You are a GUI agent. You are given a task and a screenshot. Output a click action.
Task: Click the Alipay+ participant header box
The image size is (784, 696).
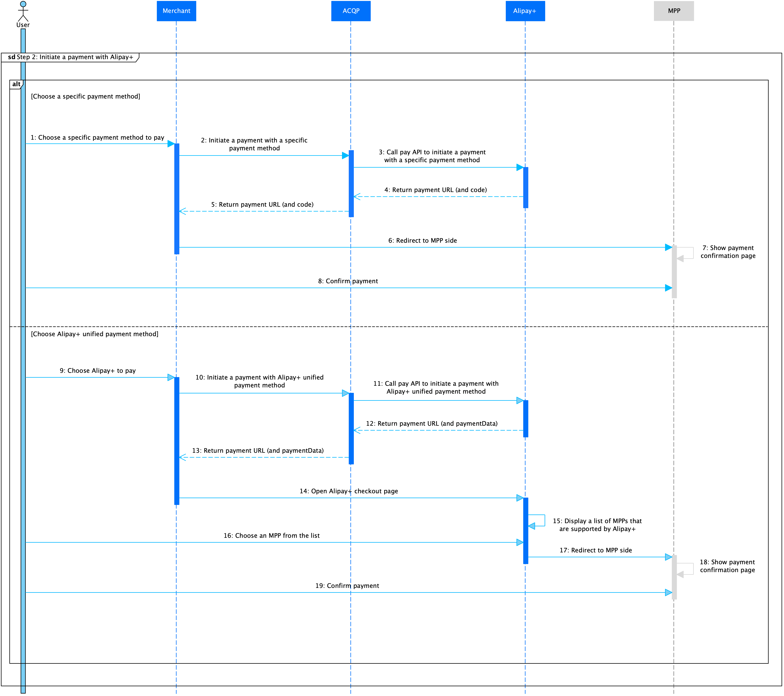pyautogui.click(x=525, y=11)
